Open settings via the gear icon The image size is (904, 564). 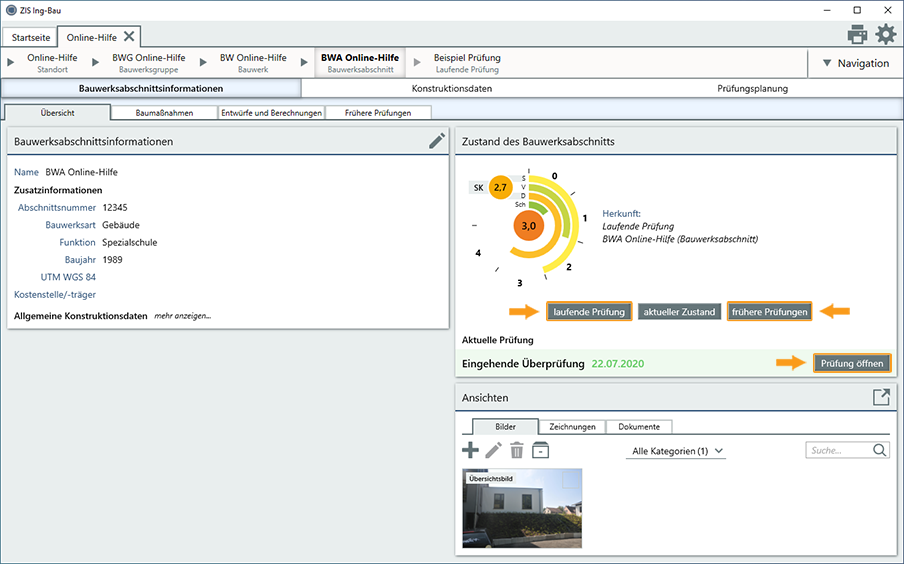pos(886,35)
